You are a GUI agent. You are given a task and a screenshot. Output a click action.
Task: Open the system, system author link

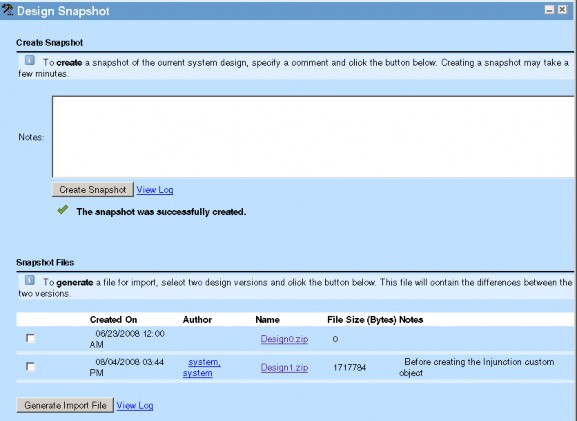202,367
